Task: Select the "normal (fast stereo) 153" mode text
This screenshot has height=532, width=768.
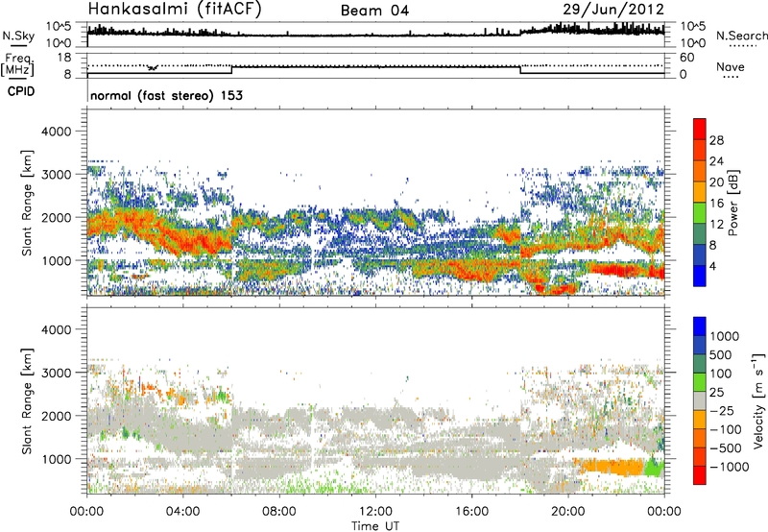Action: (x=166, y=95)
